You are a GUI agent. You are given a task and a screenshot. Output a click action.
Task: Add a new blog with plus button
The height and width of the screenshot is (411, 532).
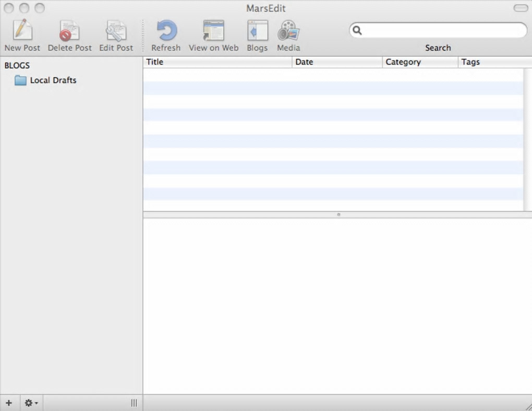9,403
